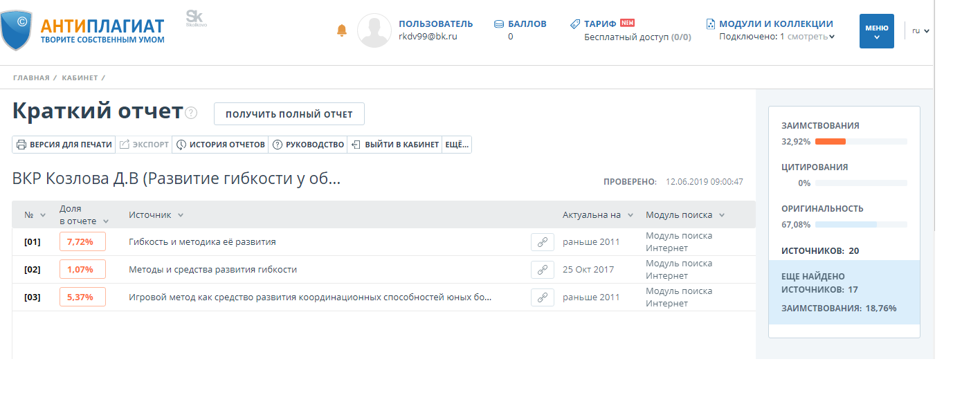Screen dimensions: 980x404
Task: Go to ГЛАВНАЯ breadcrumb link
Action: click(x=31, y=77)
